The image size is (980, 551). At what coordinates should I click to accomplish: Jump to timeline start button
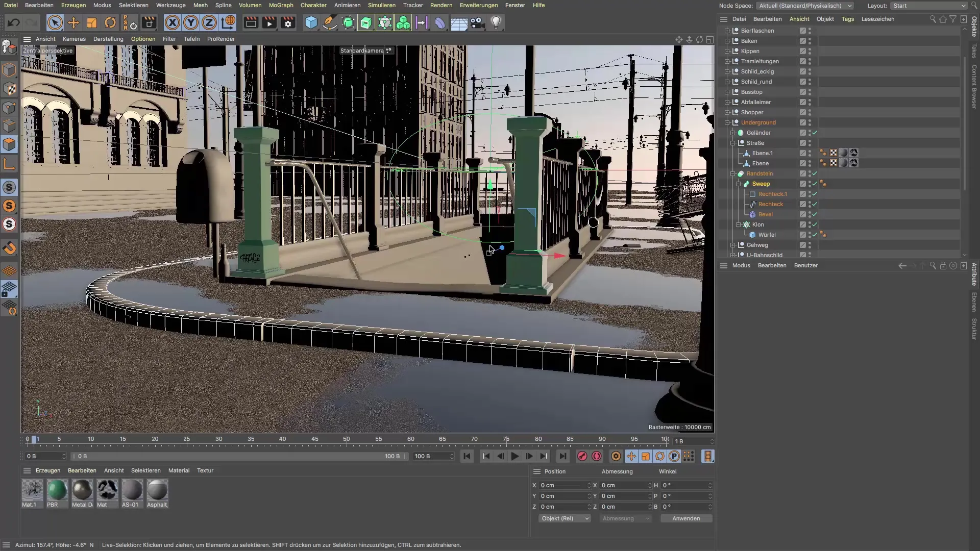click(x=467, y=457)
